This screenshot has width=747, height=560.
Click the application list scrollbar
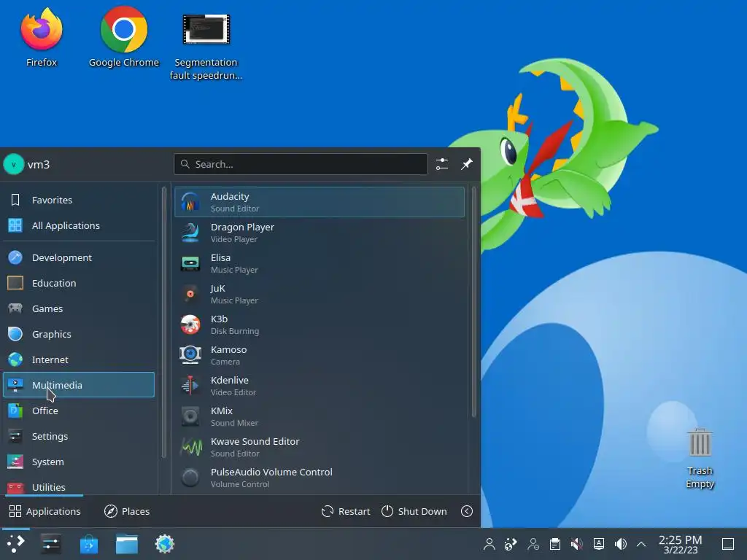474,302
